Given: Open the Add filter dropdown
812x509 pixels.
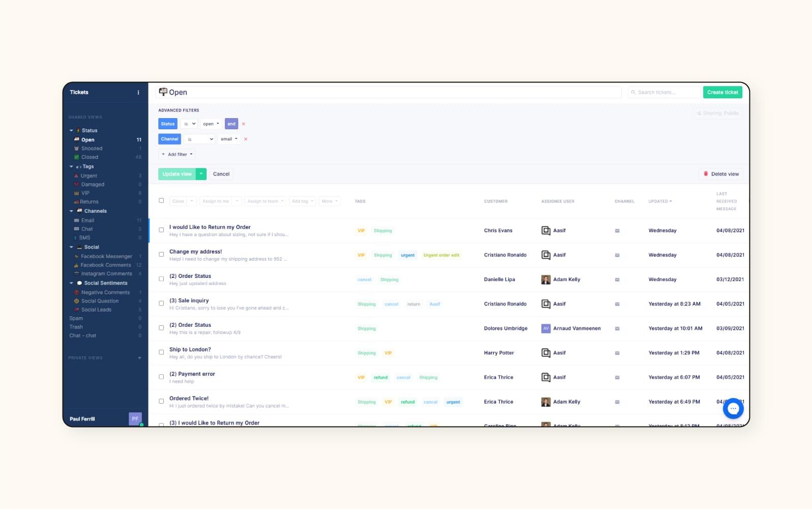Looking at the screenshot, I should pyautogui.click(x=177, y=154).
